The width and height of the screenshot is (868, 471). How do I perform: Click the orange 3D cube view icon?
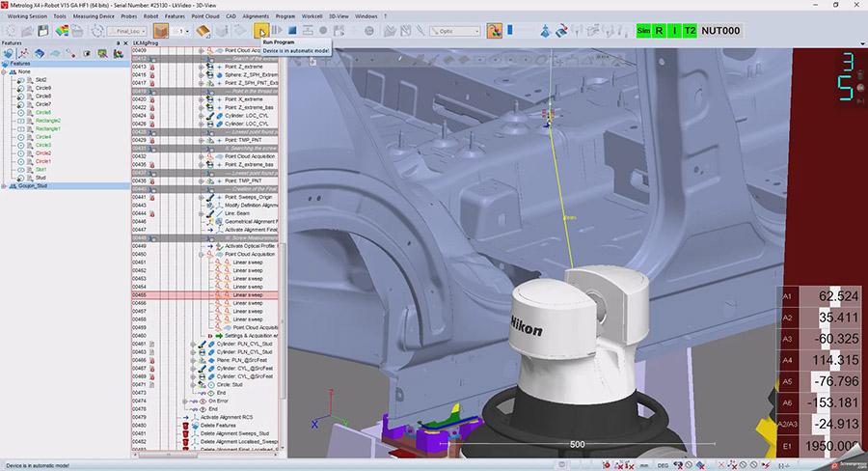pos(160,31)
